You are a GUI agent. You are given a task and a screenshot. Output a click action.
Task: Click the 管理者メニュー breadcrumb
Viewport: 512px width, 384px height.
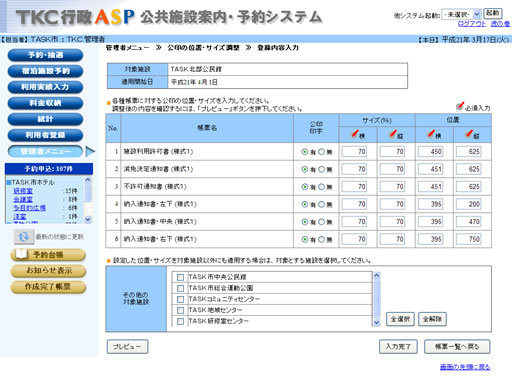click(x=128, y=48)
